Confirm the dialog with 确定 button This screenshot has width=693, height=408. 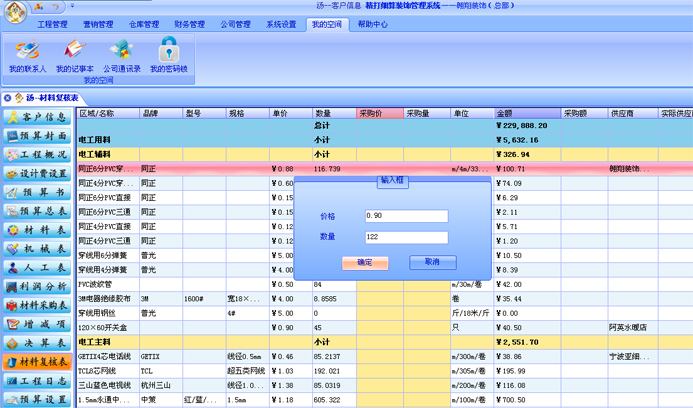point(365,263)
